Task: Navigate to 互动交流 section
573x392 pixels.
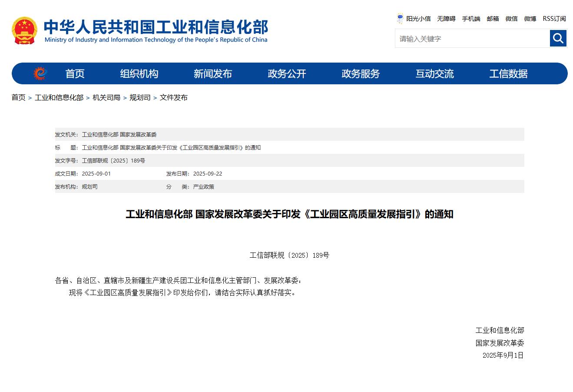Action: [x=434, y=74]
